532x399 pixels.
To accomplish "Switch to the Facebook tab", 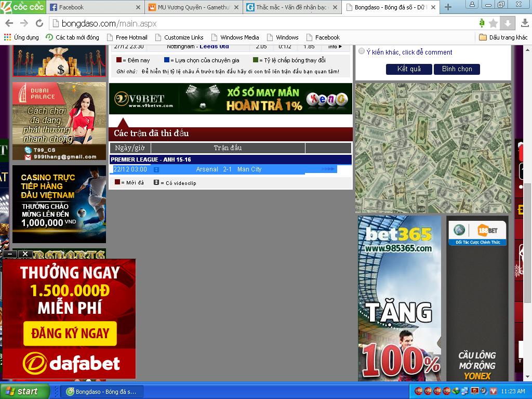I will [x=95, y=7].
